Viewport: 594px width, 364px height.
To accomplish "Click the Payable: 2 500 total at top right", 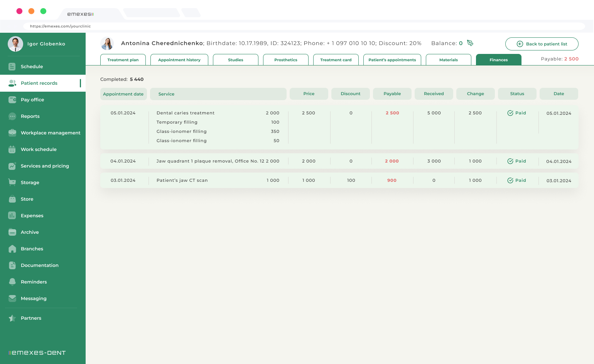I will pos(560,59).
